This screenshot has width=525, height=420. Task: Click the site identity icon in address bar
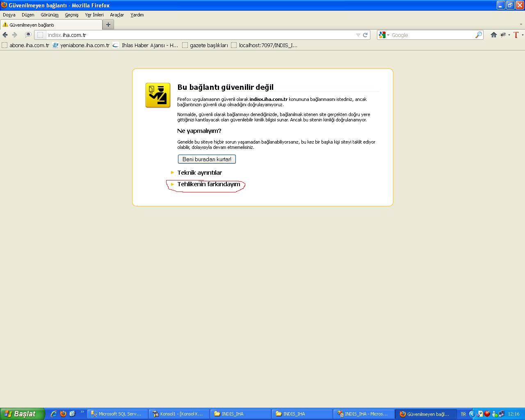point(40,35)
